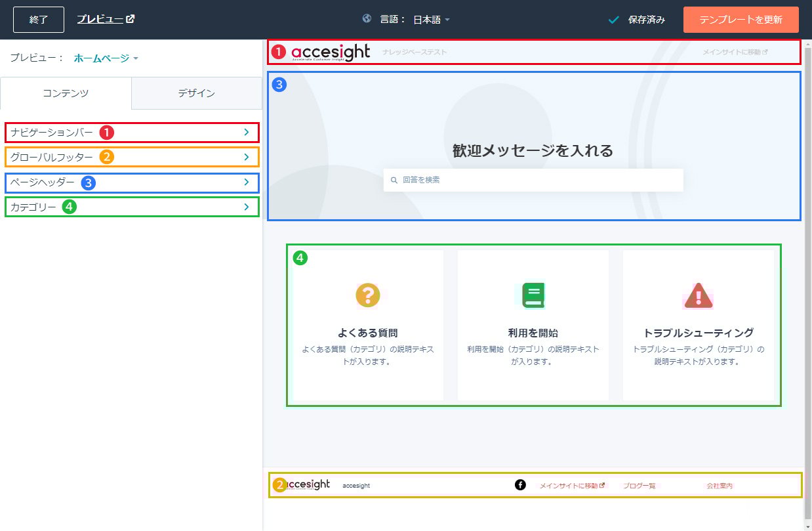The height and width of the screenshot is (531, 812).
Task: Click テンプレートを更新 button
Action: coord(741,20)
